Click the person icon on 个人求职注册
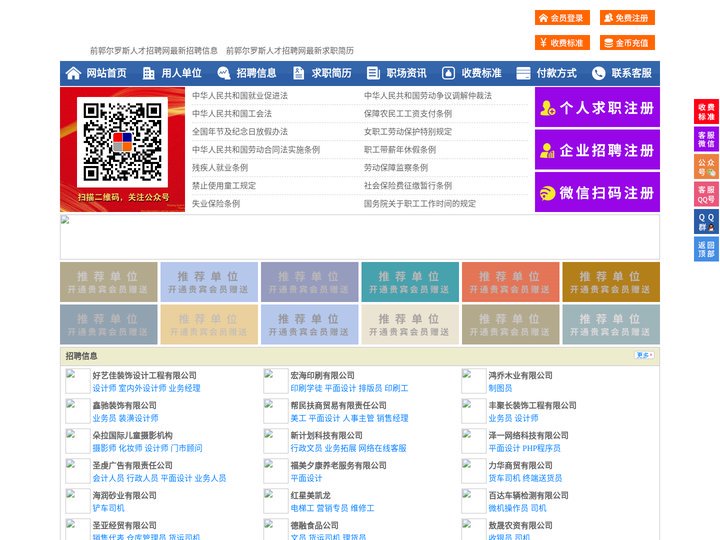720x540 pixels. click(x=547, y=108)
